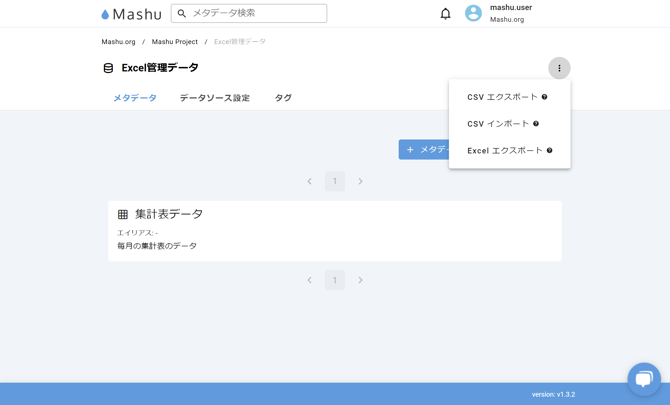
Task: Switch to the データソース設定 tab
Action: [x=214, y=98]
